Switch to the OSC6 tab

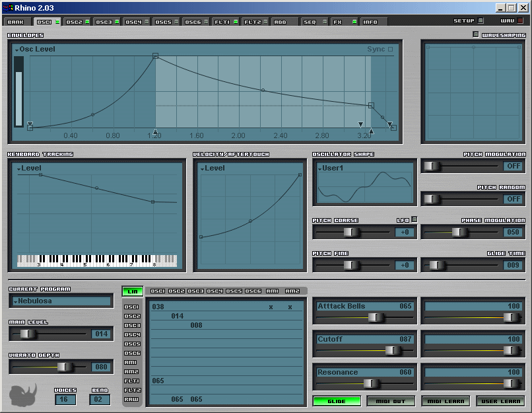coord(193,22)
